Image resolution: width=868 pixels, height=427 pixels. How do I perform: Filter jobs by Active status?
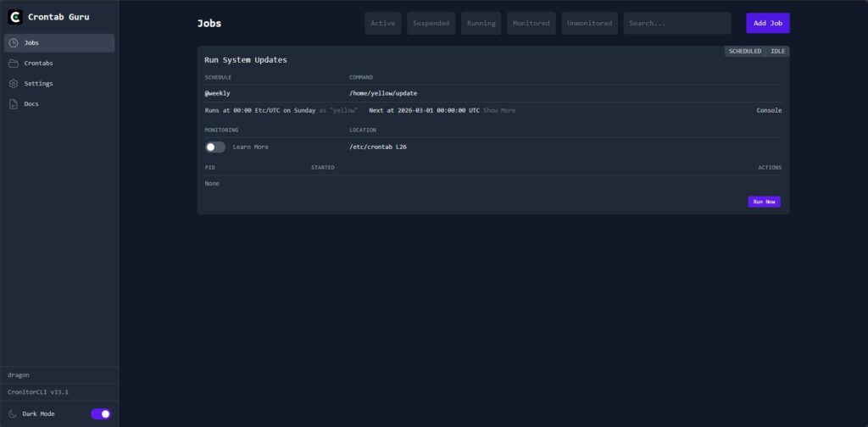(x=383, y=23)
